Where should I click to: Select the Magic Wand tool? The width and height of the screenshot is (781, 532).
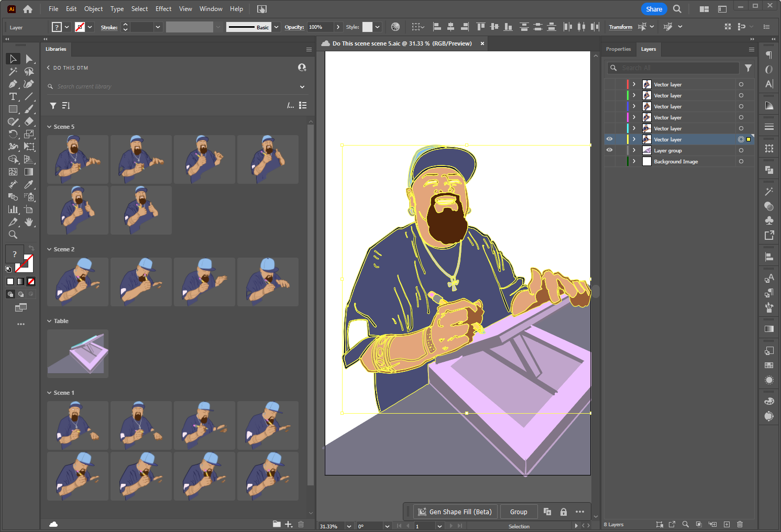(x=13, y=71)
